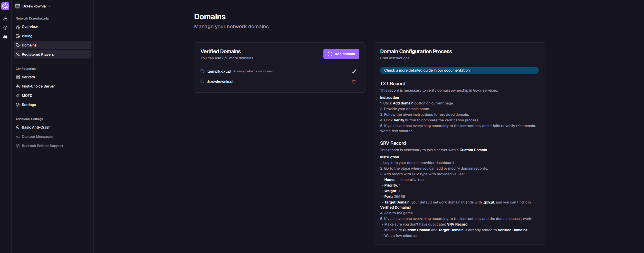This screenshot has width=644, height=253.
Task: Open Bedrock Edition Support
Action: pyautogui.click(x=42, y=146)
